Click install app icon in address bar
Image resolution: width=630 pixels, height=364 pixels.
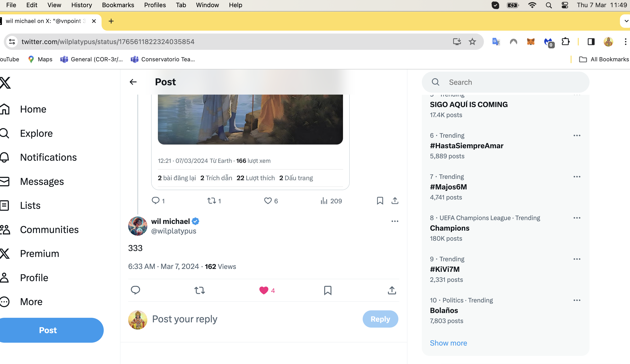pos(457,41)
